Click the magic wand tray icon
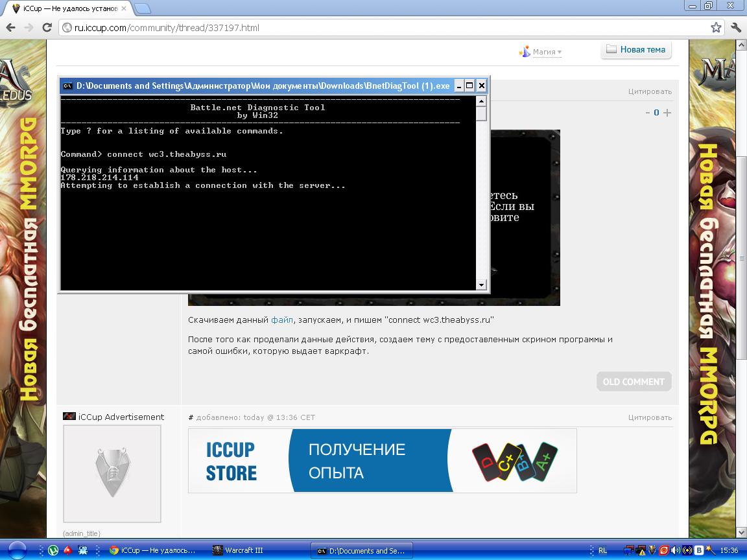747x560 pixels. (x=710, y=550)
